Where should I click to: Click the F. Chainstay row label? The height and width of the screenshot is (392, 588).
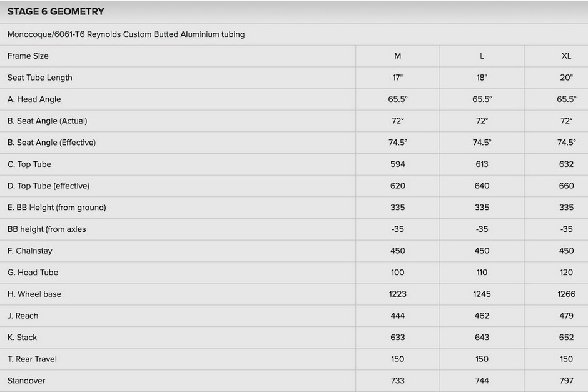tap(29, 251)
